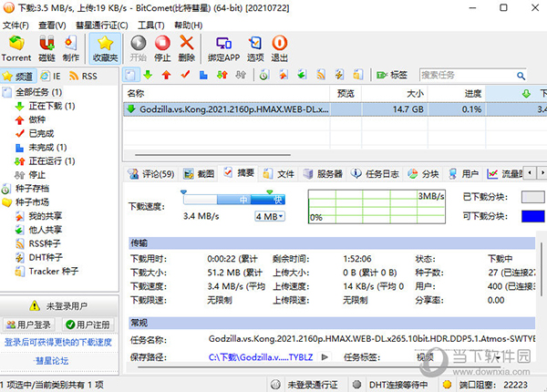The image size is (547, 392).
Task: Toggle the 收藏夹 favorites panel button
Action: pyautogui.click(x=107, y=47)
